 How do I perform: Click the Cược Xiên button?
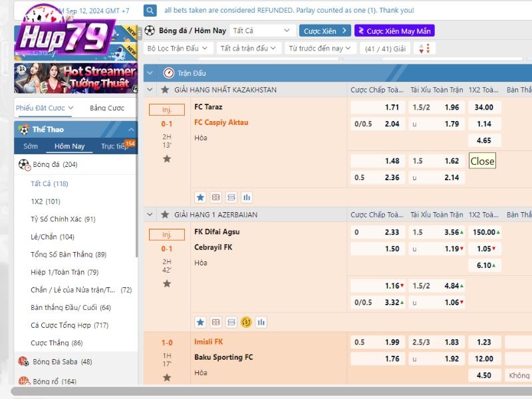325,31
